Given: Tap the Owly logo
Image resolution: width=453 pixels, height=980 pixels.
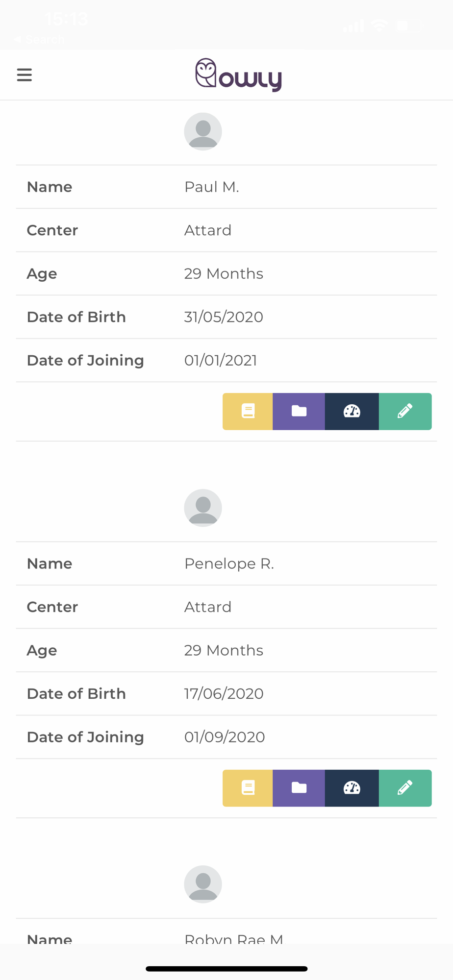Looking at the screenshot, I should (239, 75).
